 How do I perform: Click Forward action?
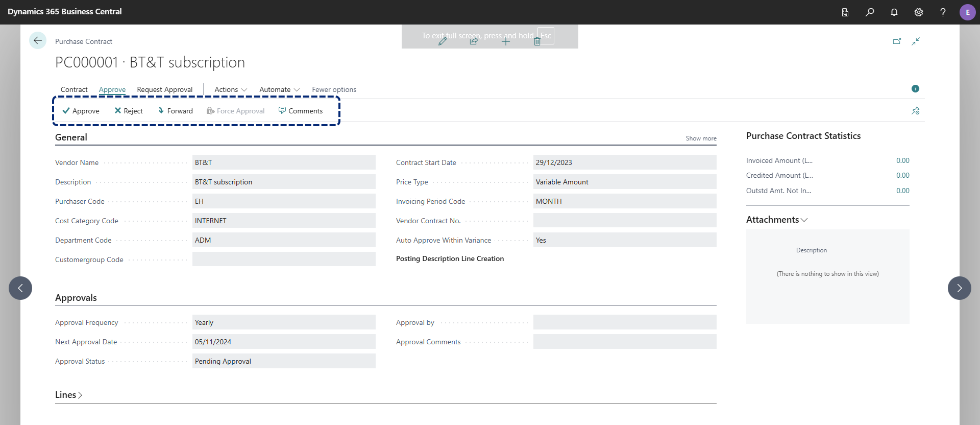pos(175,111)
